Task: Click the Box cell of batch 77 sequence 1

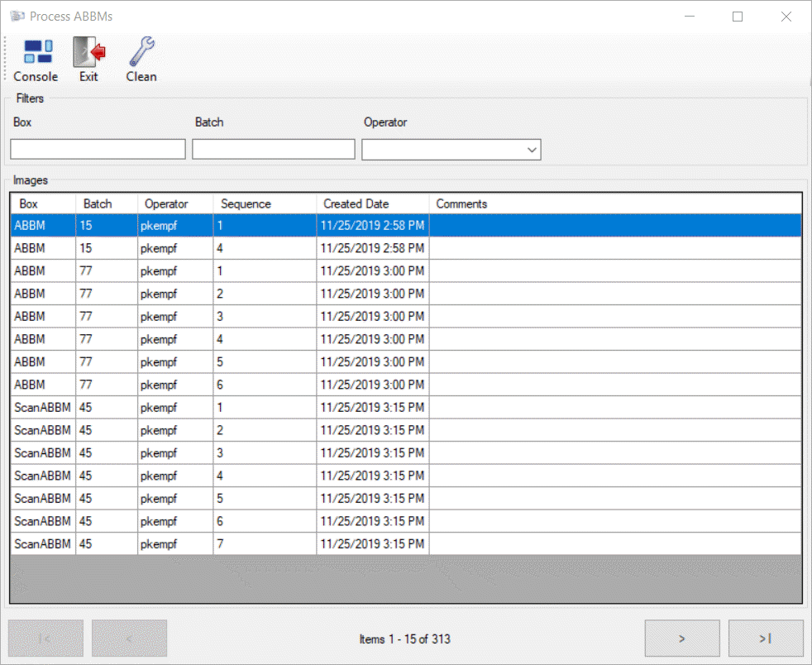Action: [x=43, y=270]
